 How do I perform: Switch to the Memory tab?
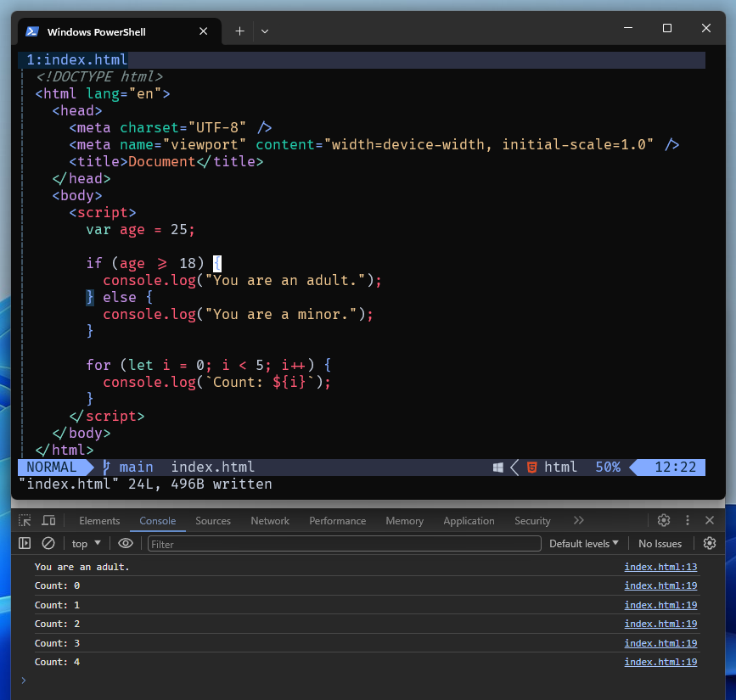click(x=405, y=521)
